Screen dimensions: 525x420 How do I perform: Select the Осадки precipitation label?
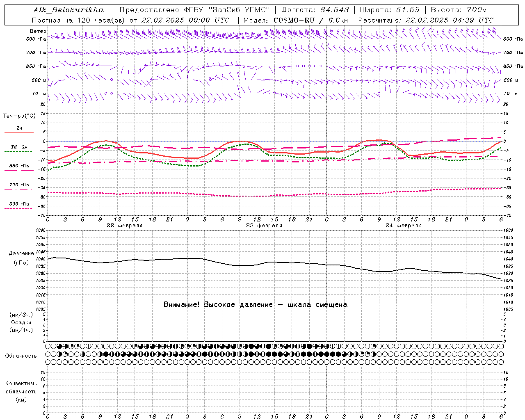pyautogui.click(x=21, y=322)
